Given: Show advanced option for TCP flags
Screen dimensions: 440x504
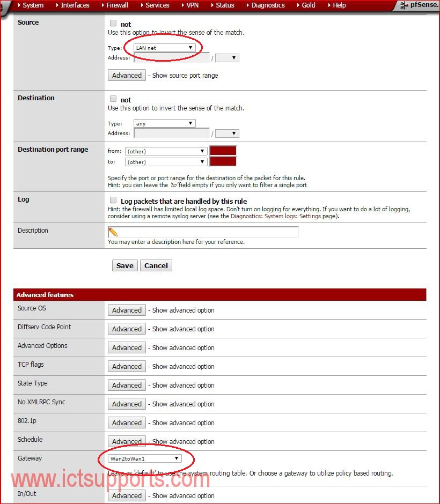Looking at the screenshot, I should point(127,366).
